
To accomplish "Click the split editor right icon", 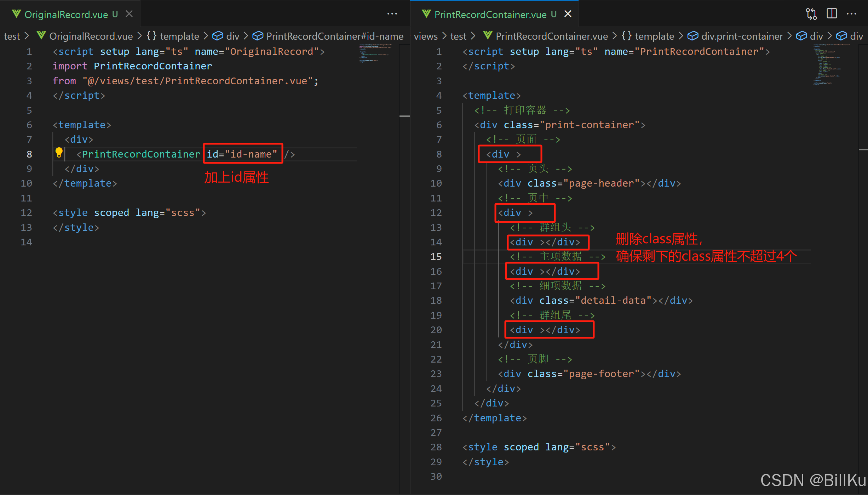I will point(832,14).
